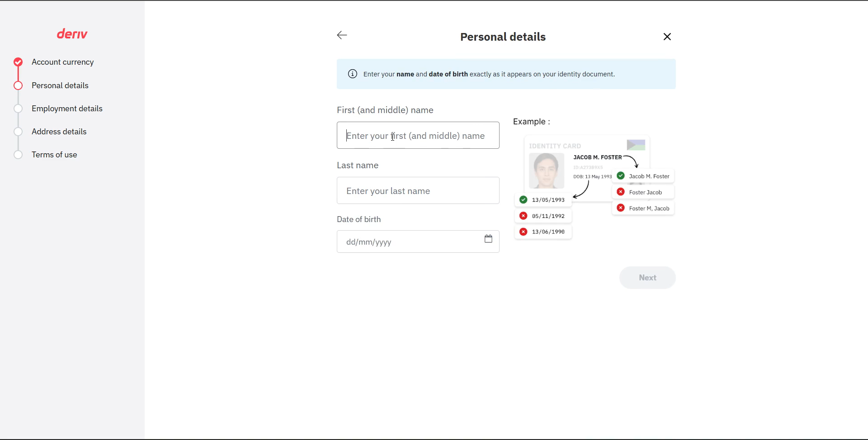Click the 'DOB: 13 May 1993' card text
The image size is (868, 440).
coord(593,177)
